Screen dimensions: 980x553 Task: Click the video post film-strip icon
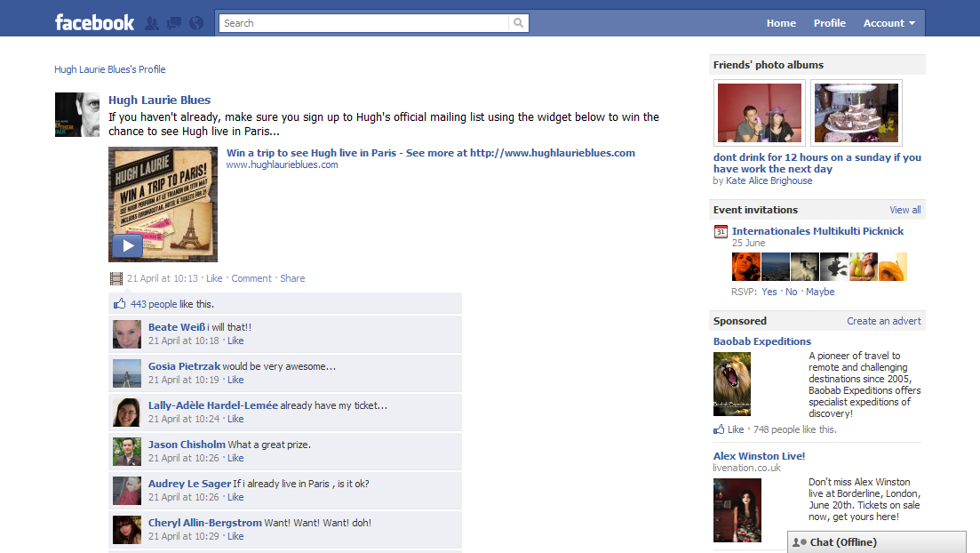point(116,278)
